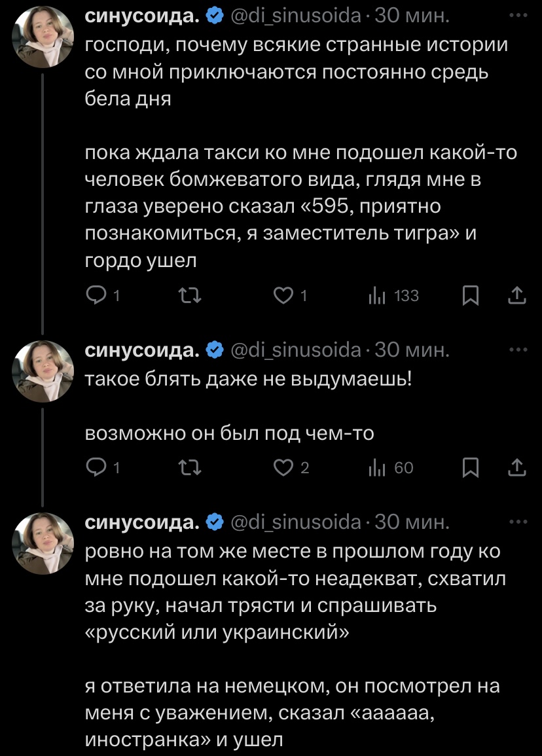Share the second tweet in thread
This screenshot has width=542, height=756.
(x=517, y=467)
